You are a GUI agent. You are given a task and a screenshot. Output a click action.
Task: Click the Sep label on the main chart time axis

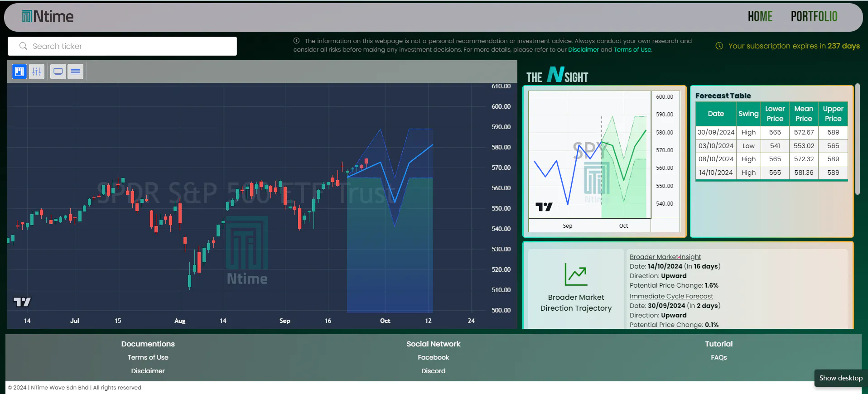tap(285, 321)
